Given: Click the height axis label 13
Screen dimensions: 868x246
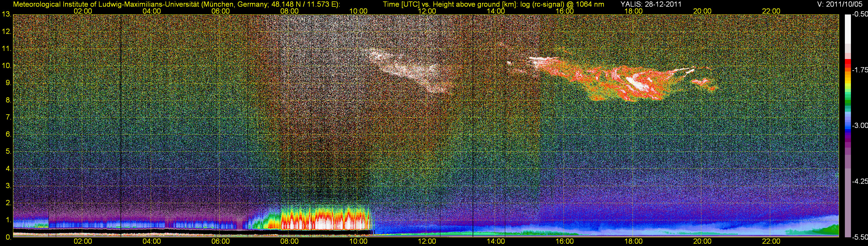Looking at the screenshot, I should 6,14.
